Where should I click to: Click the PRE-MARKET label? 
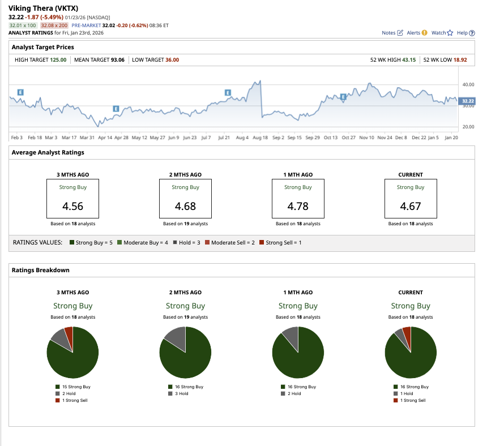pyautogui.click(x=86, y=25)
